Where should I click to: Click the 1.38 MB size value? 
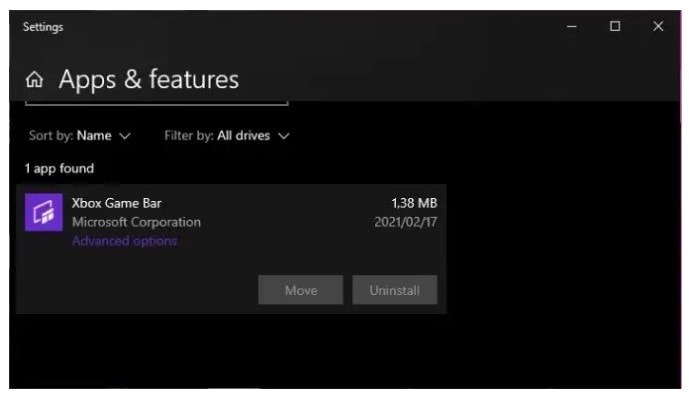click(414, 203)
